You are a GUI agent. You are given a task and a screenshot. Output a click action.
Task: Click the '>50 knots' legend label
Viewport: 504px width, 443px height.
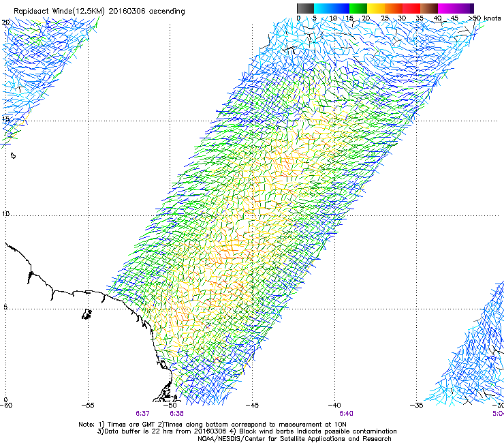(x=484, y=18)
